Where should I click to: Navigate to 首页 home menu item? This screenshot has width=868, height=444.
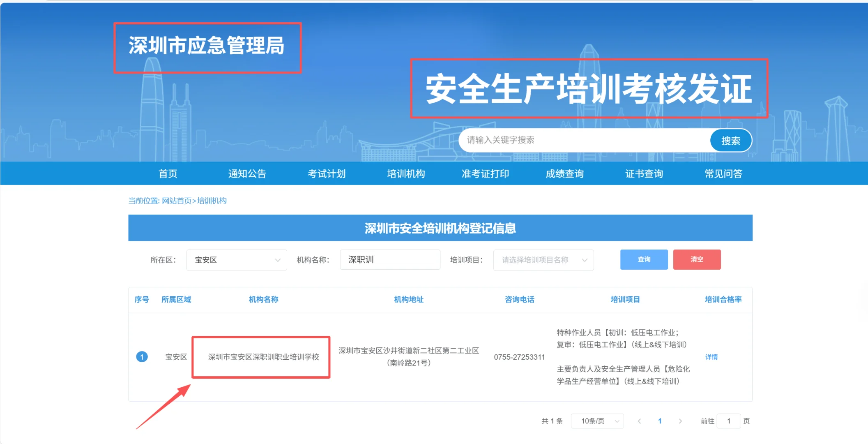[168, 173]
